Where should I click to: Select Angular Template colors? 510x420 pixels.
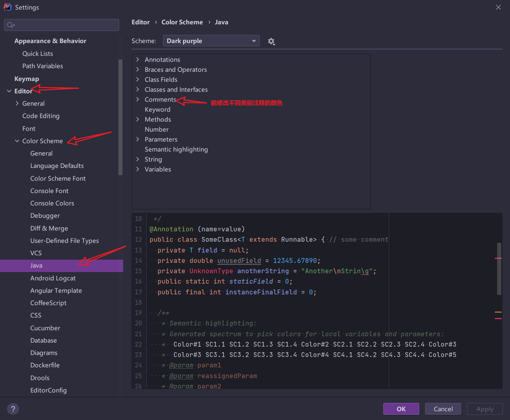click(56, 291)
